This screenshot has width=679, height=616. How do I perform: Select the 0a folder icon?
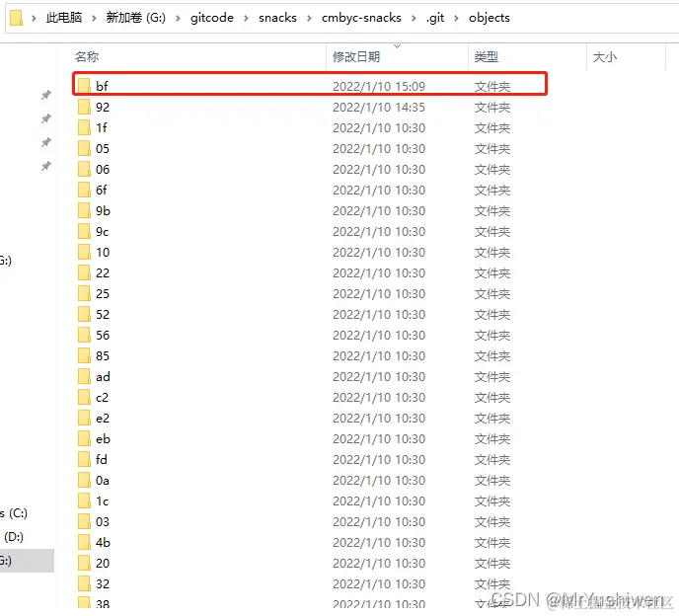(84, 481)
